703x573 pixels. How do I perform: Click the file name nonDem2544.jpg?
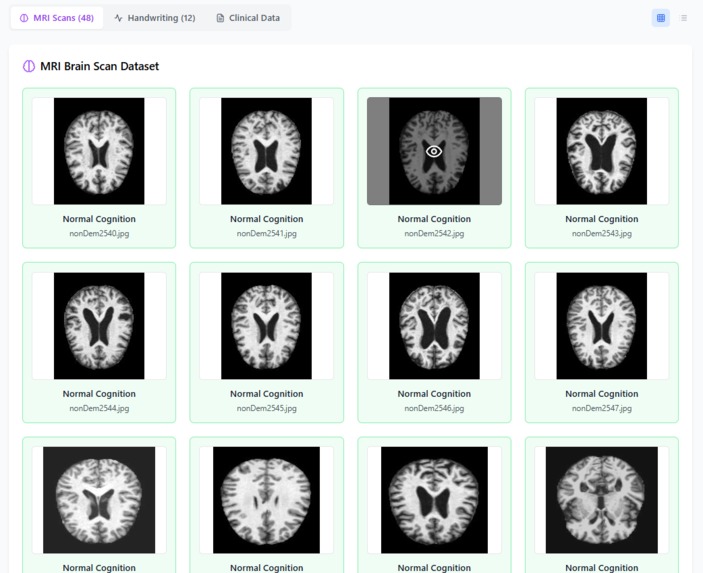pyautogui.click(x=99, y=408)
